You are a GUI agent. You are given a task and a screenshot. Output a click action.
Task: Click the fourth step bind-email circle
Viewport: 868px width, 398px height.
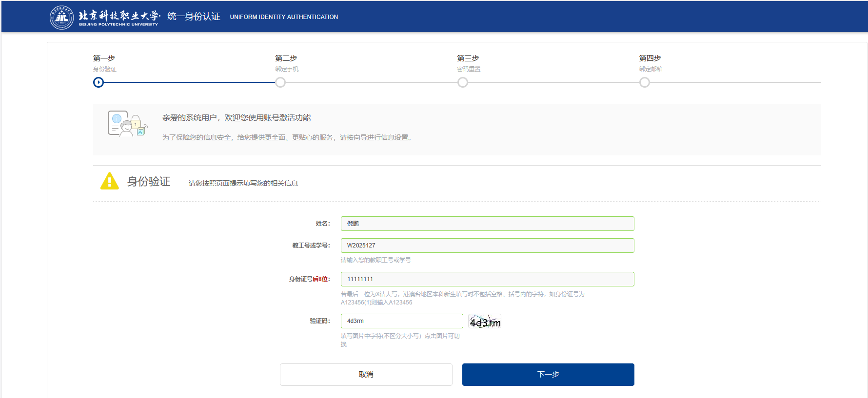pos(644,82)
